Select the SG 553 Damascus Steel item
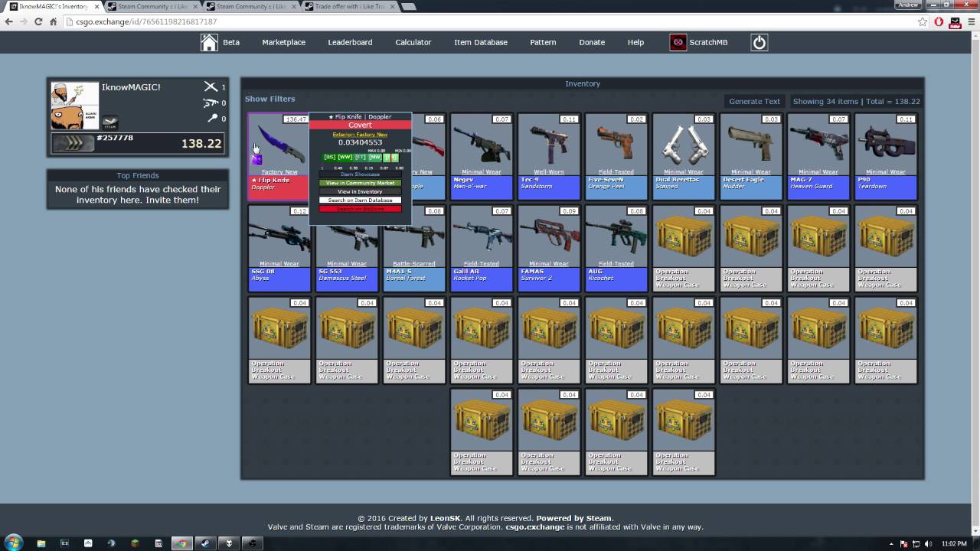980x551 pixels. pos(346,248)
